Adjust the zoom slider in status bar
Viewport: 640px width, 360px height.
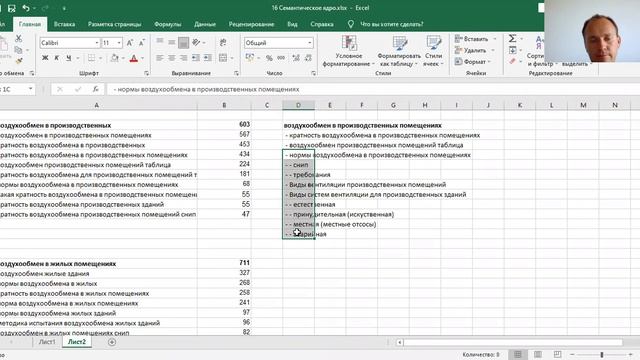click(x=602, y=355)
